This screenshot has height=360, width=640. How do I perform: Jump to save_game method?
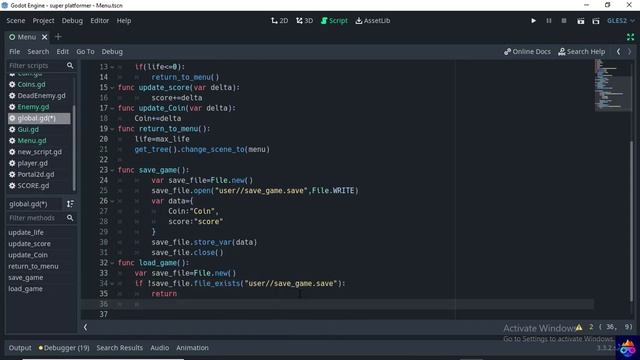click(25, 277)
